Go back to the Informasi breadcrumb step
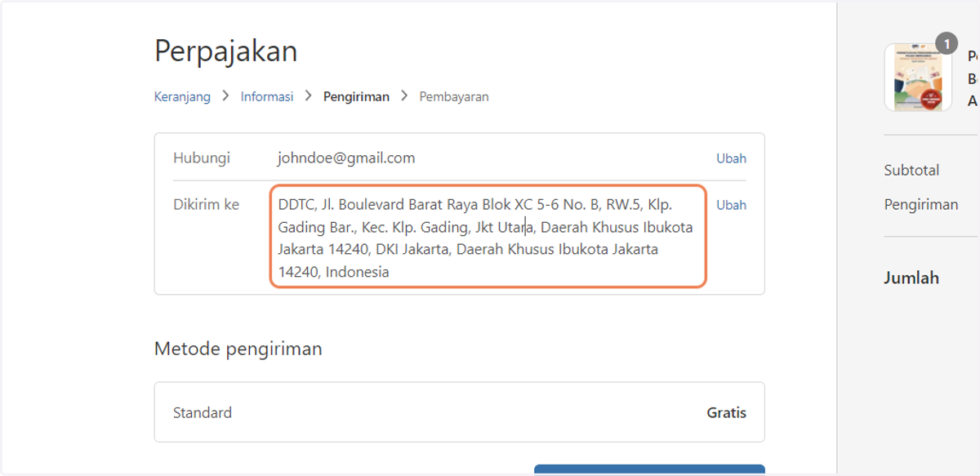This screenshot has width=980, height=476. tap(267, 96)
